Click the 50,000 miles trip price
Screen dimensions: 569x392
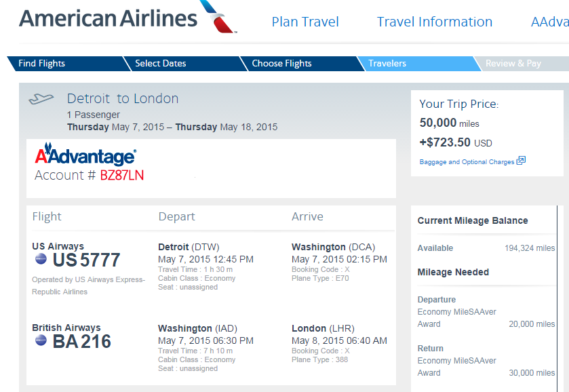click(x=449, y=123)
